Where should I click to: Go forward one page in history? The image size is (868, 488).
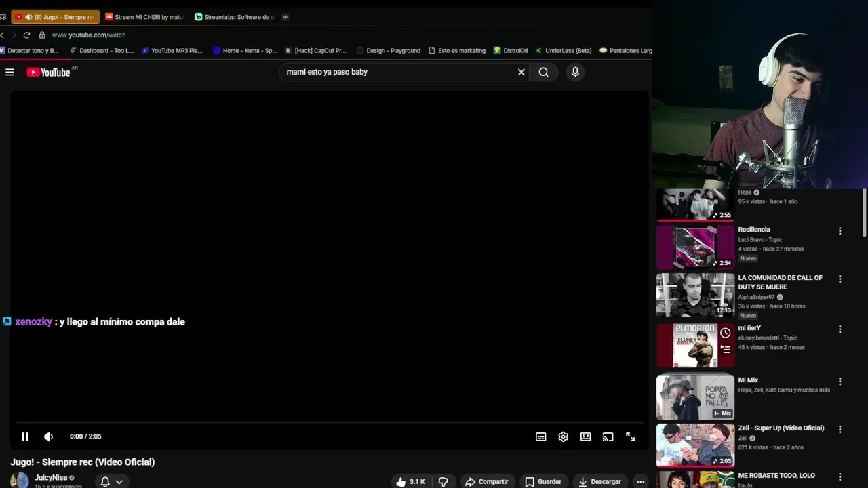[x=14, y=35]
